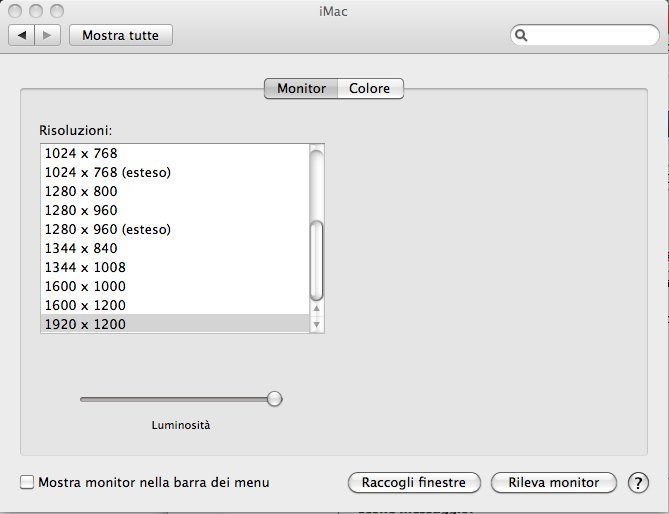Click inside the search field

tap(590, 36)
